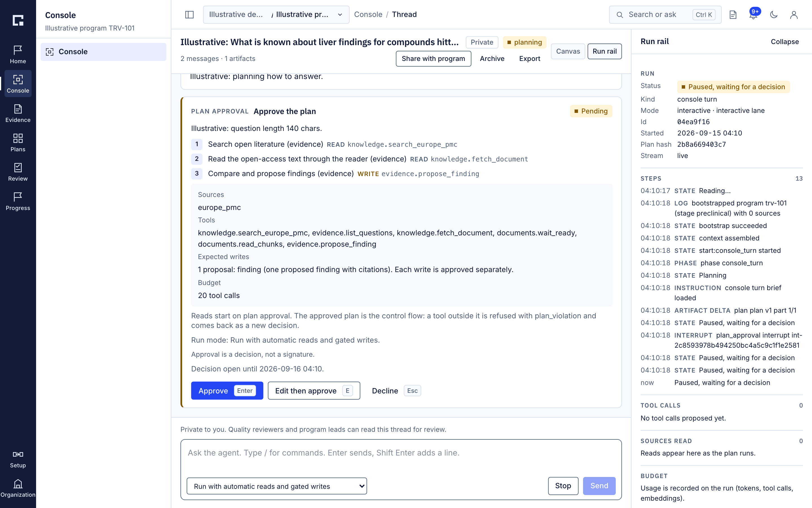Click the Send button
This screenshot has width=812, height=508.
coord(599,486)
